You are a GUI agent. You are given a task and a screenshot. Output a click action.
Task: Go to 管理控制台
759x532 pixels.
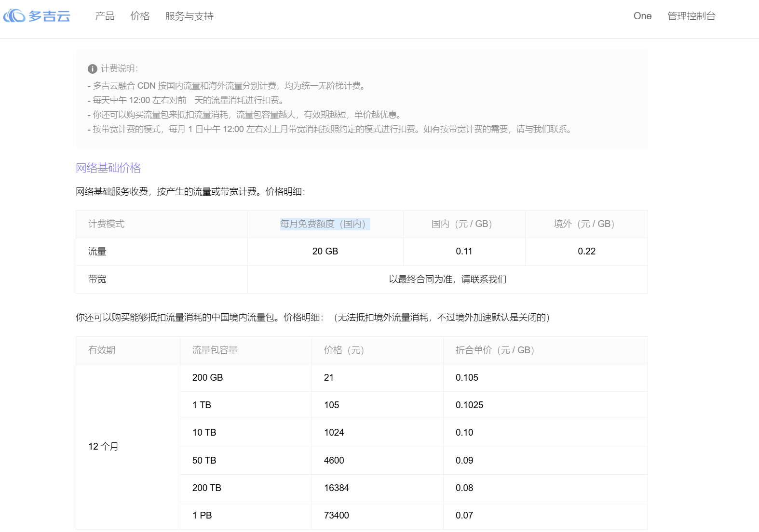tap(691, 16)
